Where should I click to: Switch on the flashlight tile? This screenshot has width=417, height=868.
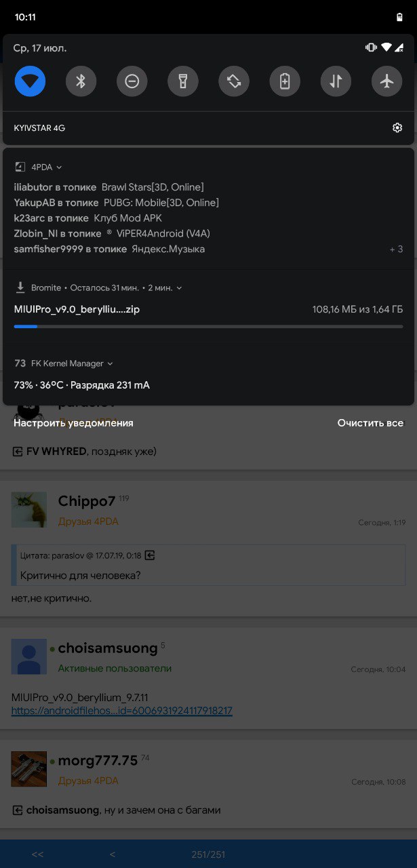183,81
